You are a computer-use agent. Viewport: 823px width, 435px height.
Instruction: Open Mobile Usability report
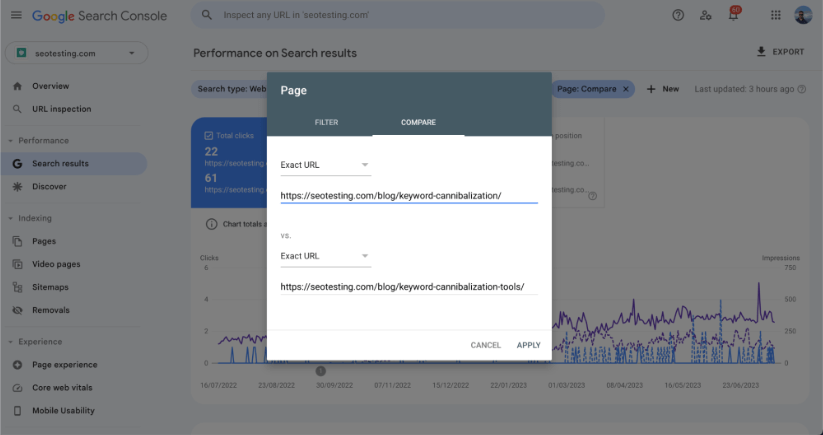click(x=63, y=411)
